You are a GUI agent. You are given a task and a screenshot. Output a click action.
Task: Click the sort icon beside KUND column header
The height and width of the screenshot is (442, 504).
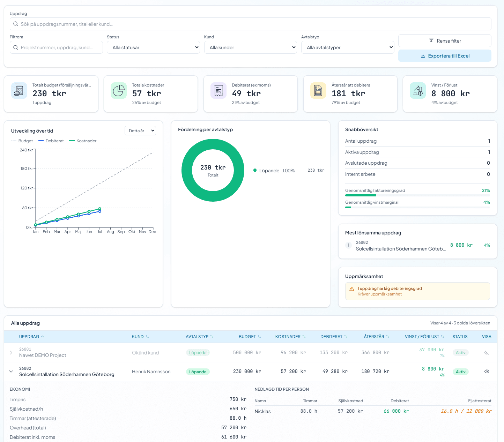(147, 337)
